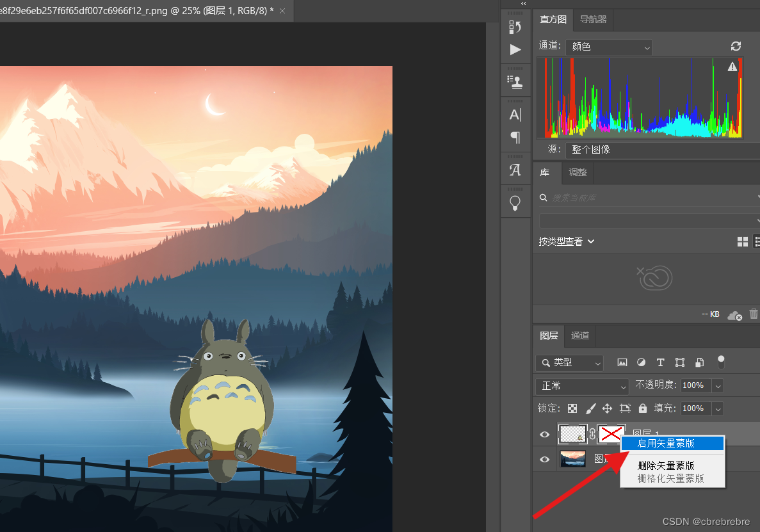Open the layer filter 类型 dropdown
The height and width of the screenshot is (532, 760).
point(569,362)
